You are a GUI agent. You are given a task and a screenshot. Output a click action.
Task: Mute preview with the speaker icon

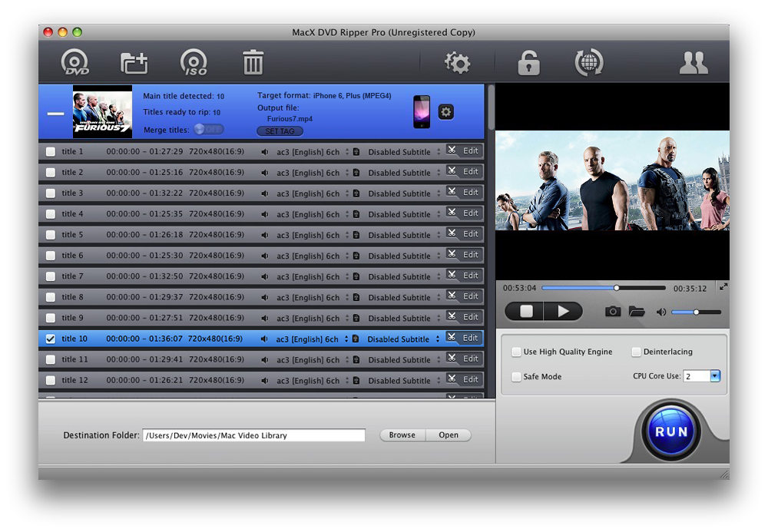tap(660, 312)
